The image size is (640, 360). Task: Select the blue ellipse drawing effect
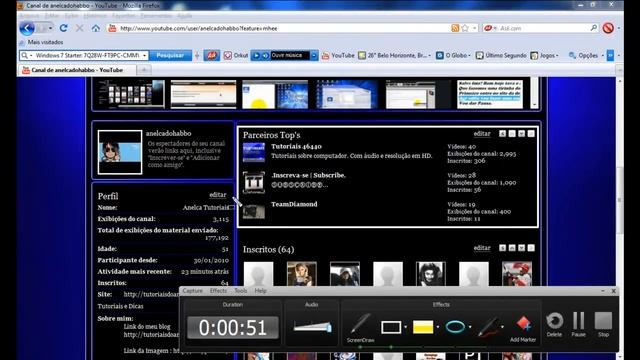(455, 327)
